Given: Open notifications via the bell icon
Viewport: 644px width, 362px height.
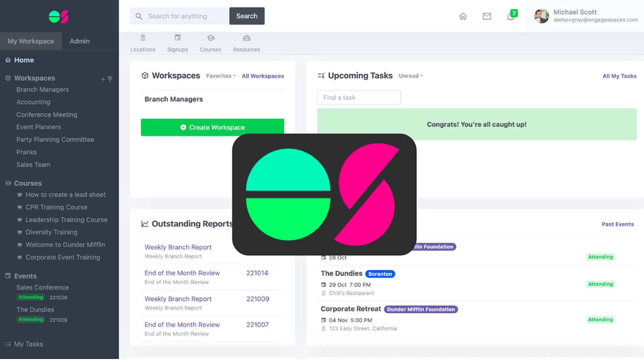Looking at the screenshot, I should pos(510,17).
